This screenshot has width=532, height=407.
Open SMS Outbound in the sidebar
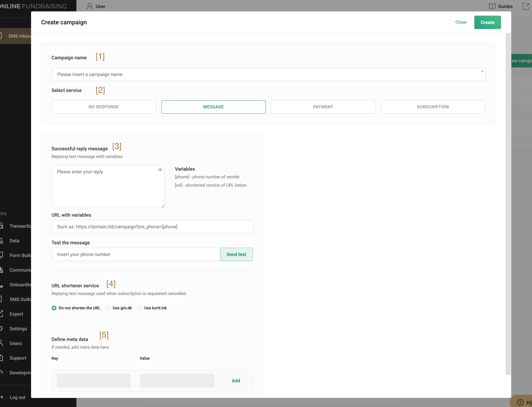point(16,299)
